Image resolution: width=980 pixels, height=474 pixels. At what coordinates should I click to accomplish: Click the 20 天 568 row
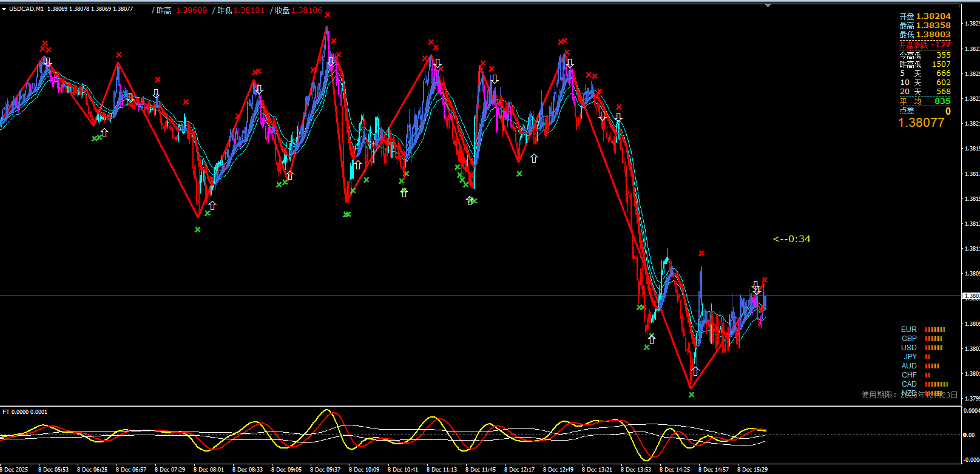tap(925, 92)
